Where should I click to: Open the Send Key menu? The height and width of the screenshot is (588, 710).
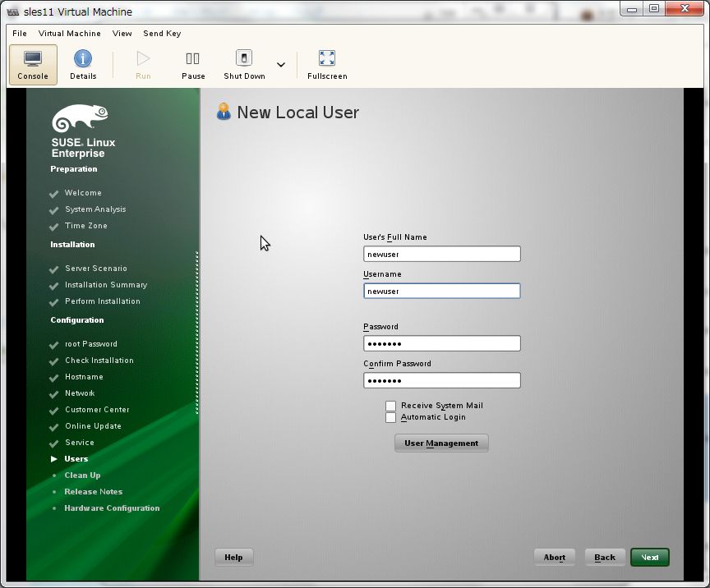(x=162, y=33)
